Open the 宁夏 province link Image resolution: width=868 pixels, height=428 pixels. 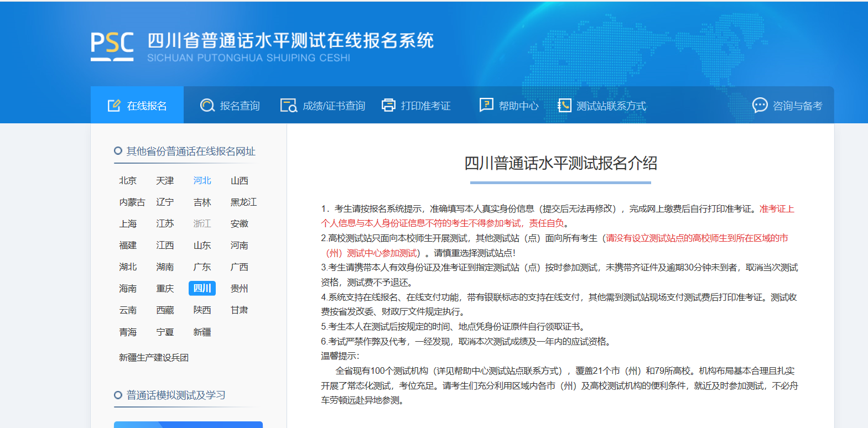tap(165, 332)
